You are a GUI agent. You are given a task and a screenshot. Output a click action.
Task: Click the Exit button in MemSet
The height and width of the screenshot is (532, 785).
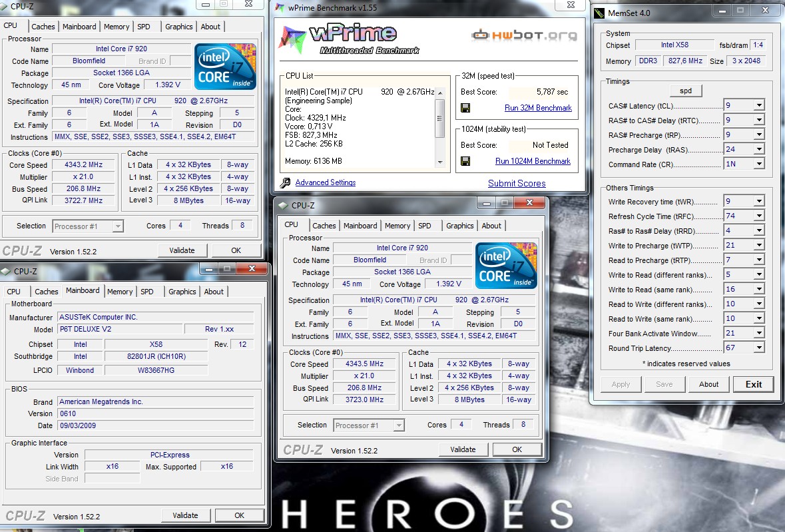coord(754,384)
